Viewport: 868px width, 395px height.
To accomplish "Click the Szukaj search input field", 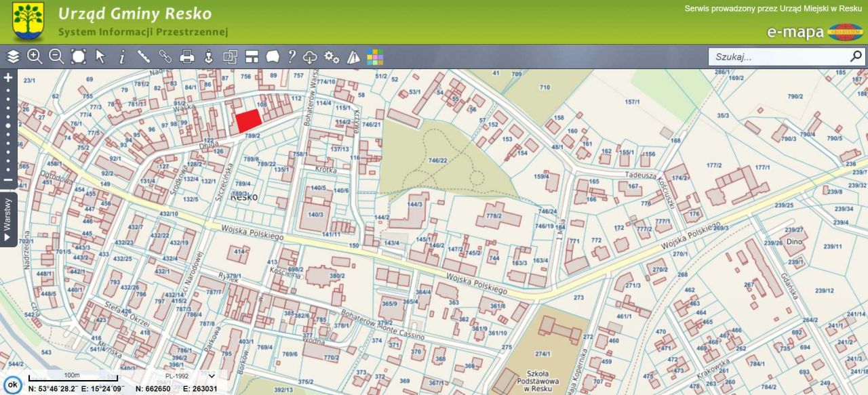I will (x=776, y=57).
